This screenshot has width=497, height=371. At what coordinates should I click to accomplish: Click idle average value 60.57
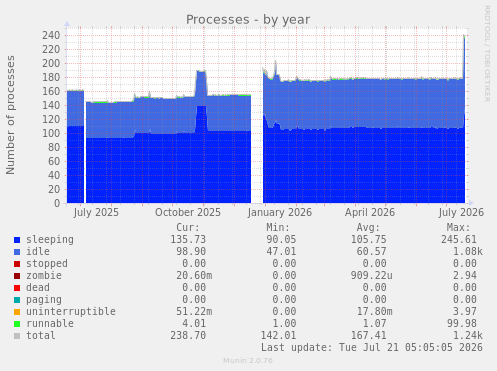coord(371,252)
